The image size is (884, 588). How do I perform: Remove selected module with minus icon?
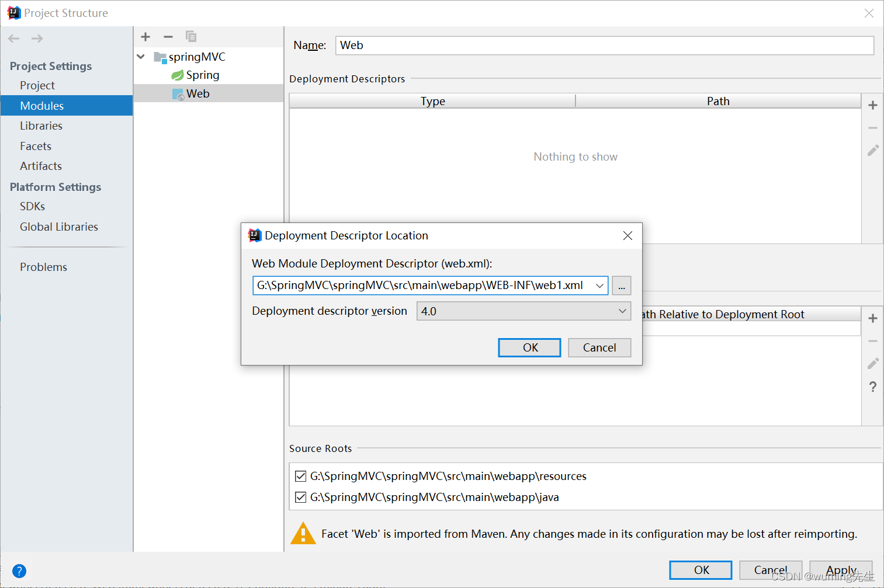(168, 37)
